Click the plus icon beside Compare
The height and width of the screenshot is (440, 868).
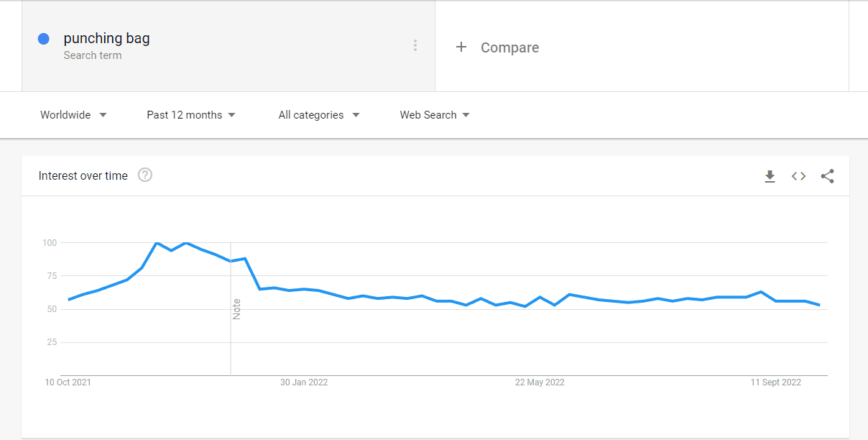461,47
